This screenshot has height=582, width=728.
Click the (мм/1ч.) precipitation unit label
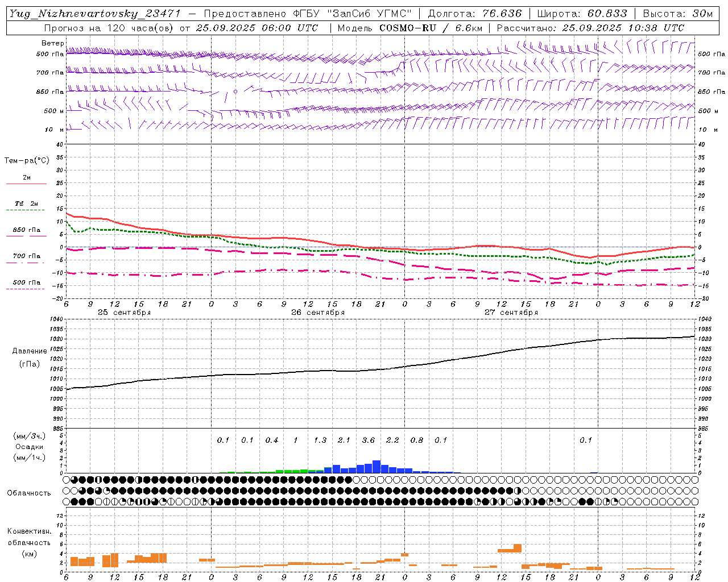(x=30, y=458)
